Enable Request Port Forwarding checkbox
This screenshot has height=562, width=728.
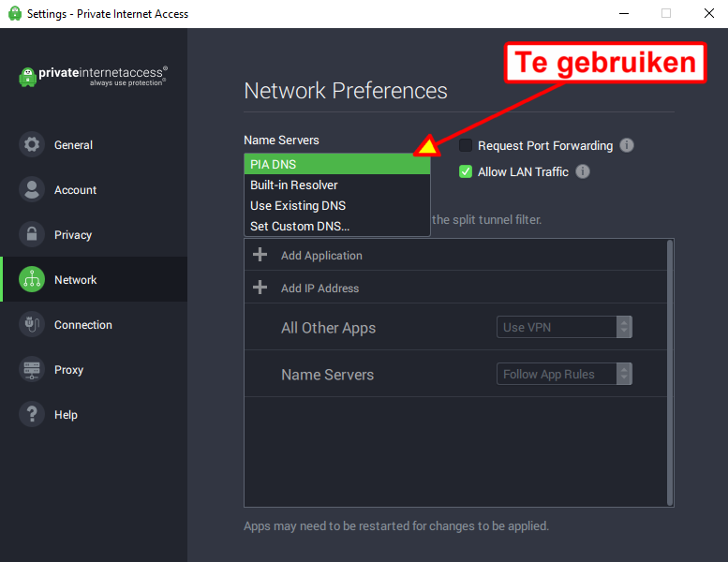[466, 145]
